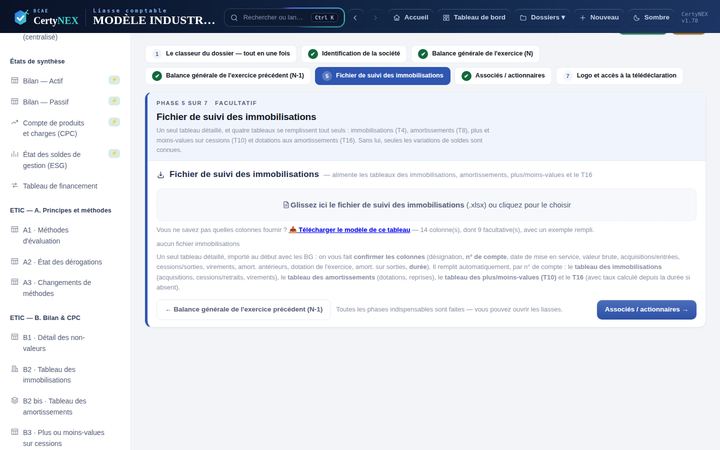720x450 pixels.
Task: Click the stack icon beside B2 bis · Tableau des amortissements
Action: point(15,400)
